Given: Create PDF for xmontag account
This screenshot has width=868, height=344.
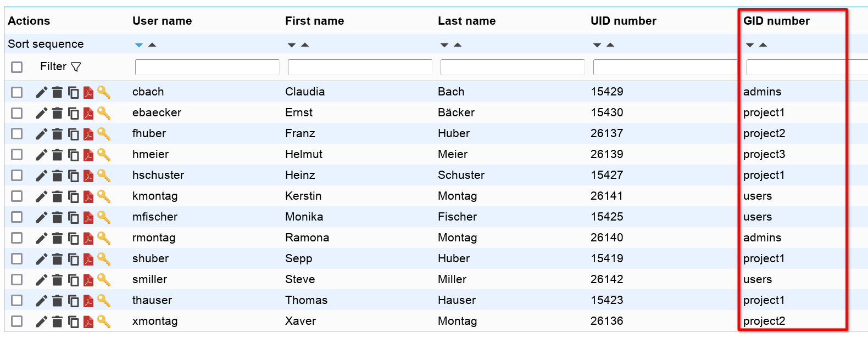Looking at the screenshot, I should pyautogui.click(x=88, y=322).
